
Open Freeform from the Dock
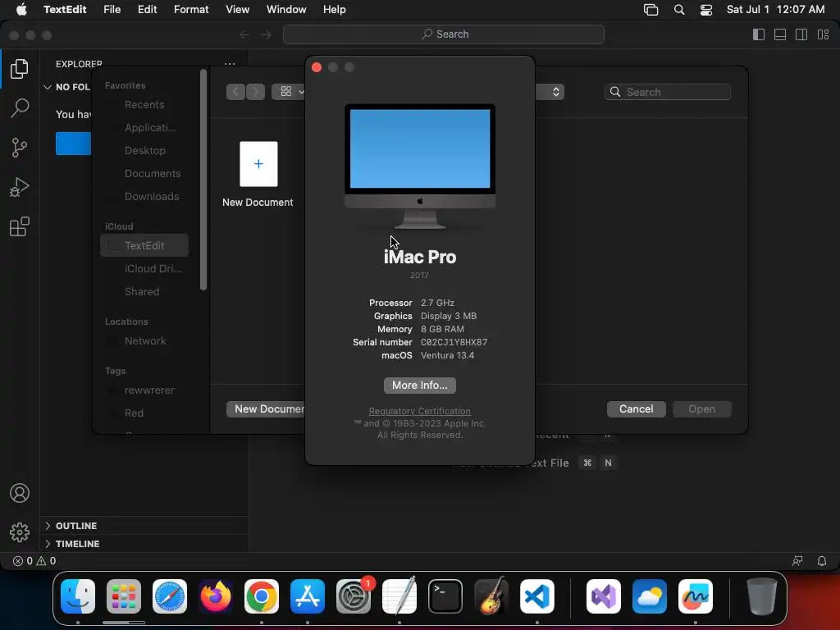coord(696,596)
